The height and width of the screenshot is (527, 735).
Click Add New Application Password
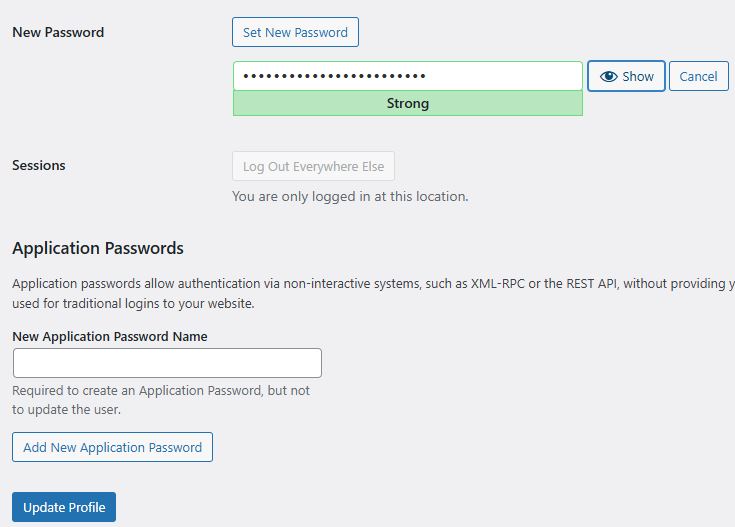click(112, 447)
